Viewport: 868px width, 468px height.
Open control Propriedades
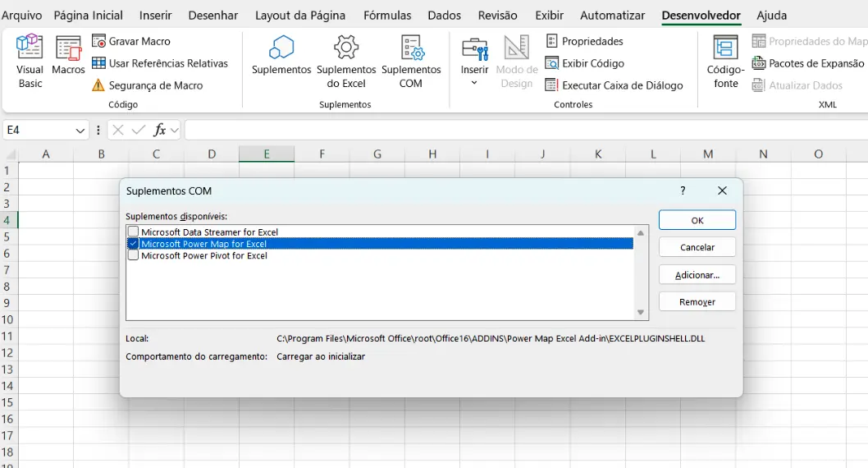click(585, 41)
